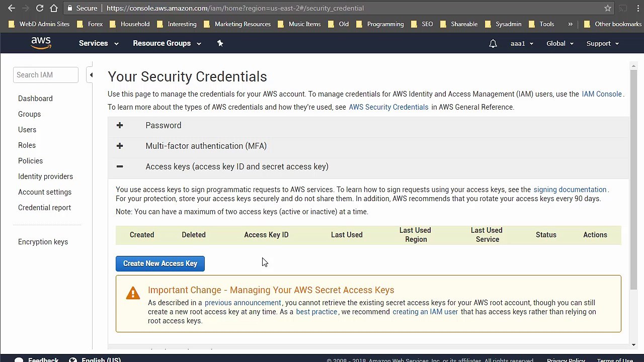The width and height of the screenshot is (644, 362).
Task: Click the AWS logo home icon
Action: (41, 43)
